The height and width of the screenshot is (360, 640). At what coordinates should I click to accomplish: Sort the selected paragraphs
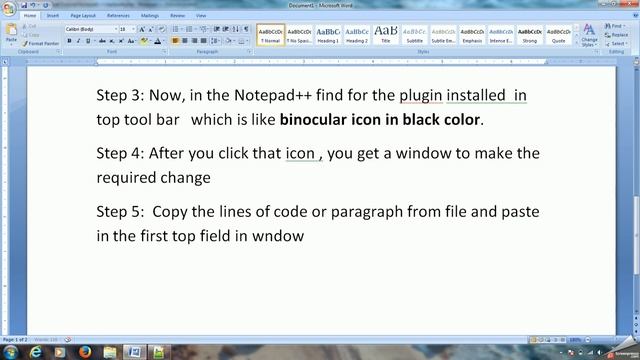(x=236, y=29)
